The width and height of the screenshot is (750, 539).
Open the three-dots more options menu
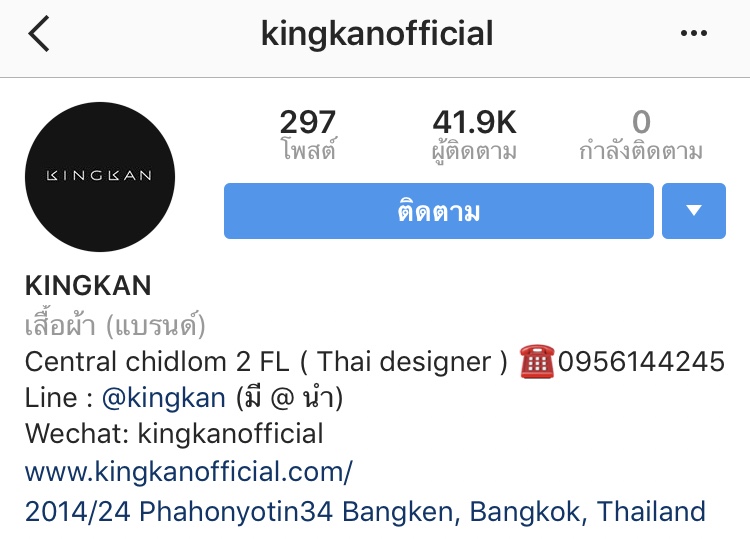pos(694,33)
